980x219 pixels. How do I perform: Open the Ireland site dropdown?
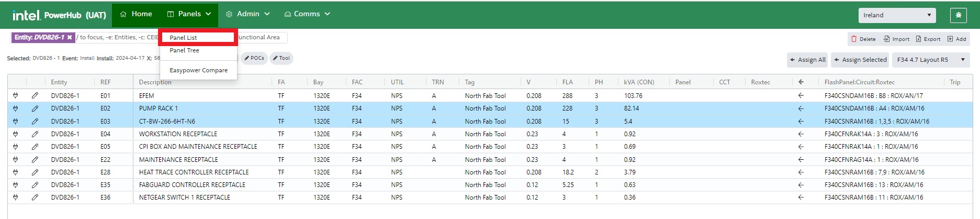pos(897,15)
